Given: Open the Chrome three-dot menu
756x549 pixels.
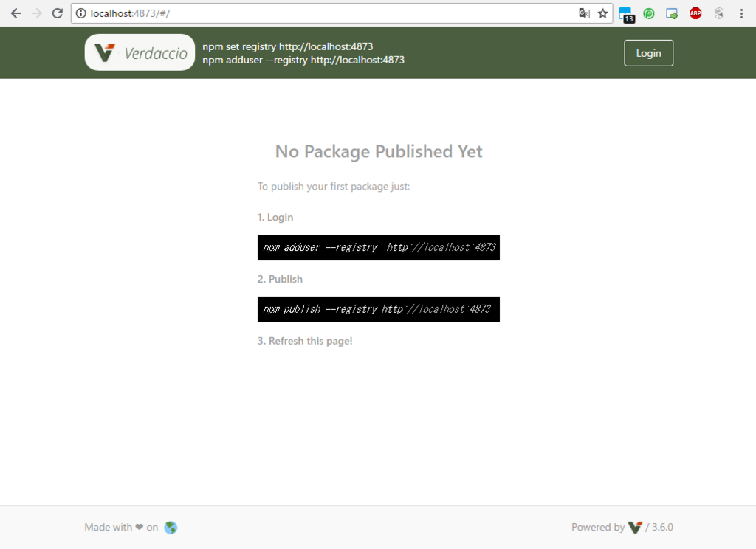Looking at the screenshot, I should [x=741, y=13].
